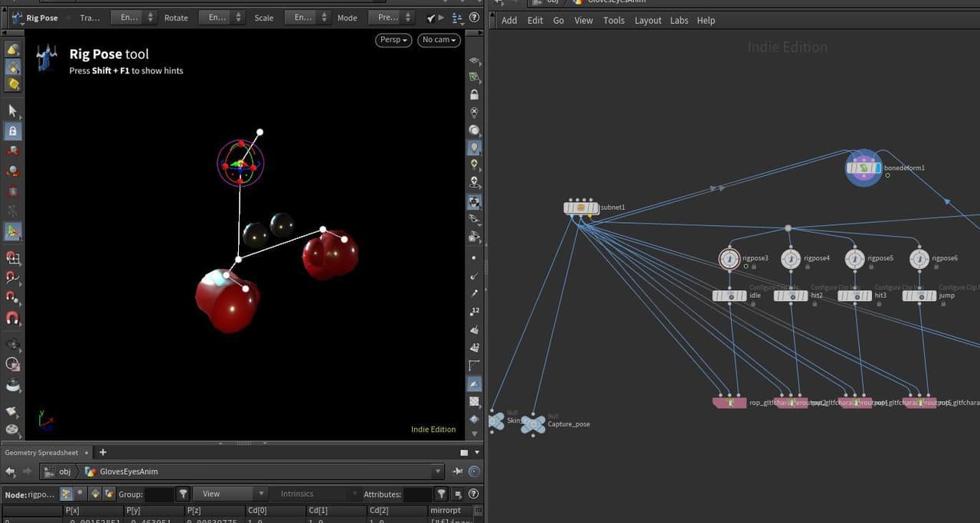Activate the Rotate tool in left toolbar
The image size is (980, 523).
click(x=13, y=171)
